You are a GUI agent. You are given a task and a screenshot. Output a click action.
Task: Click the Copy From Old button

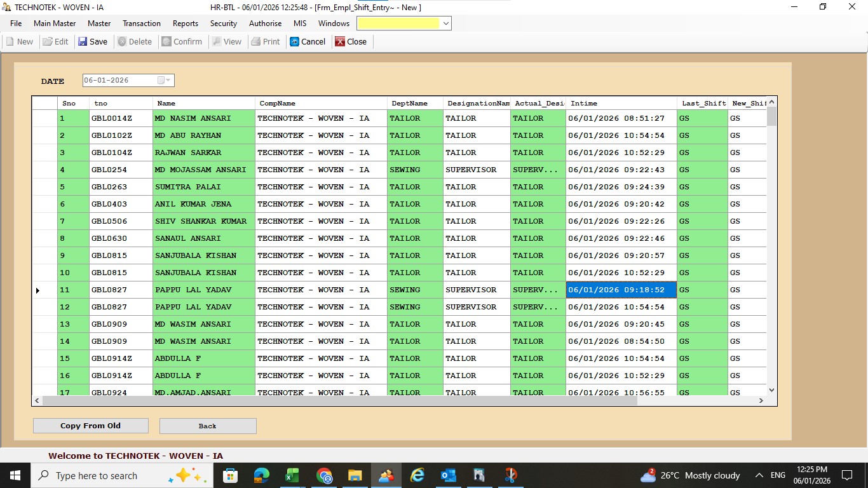coord(90,426)
